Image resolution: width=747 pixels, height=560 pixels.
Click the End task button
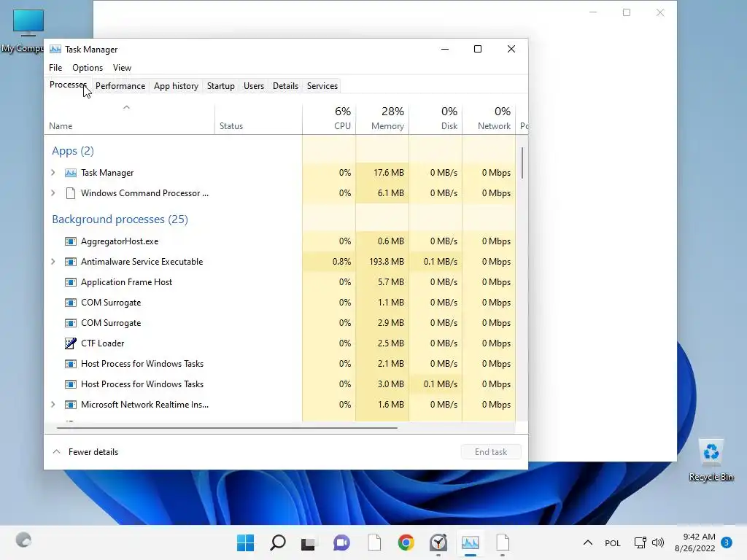[x=491, y=452]
